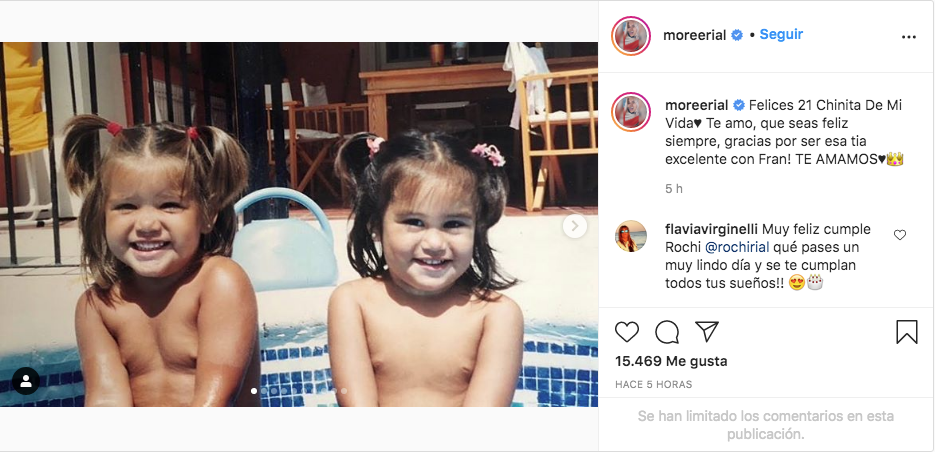Image resolution: width=935 pixels, height=452 pixels.
Task: Click the HACE 5 HORAS timestamp
Action: pyautogui.click(x=654, y=385)
